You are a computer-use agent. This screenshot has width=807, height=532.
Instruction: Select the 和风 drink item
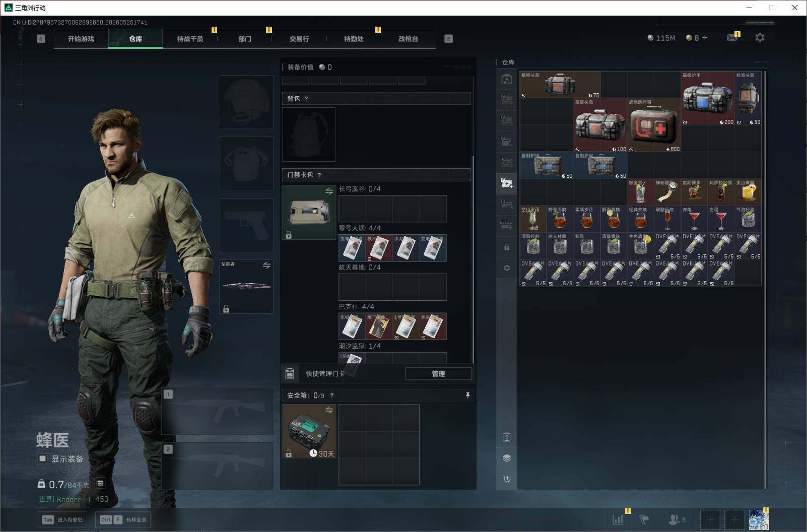coord(587,246)
